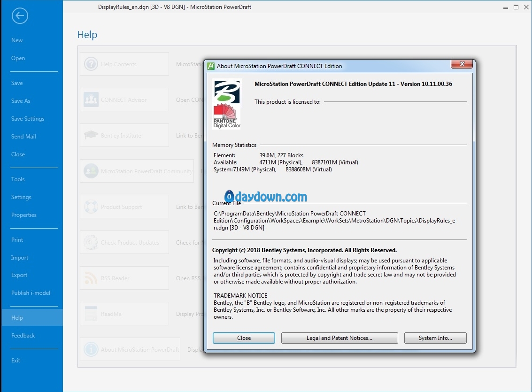This screenshot has height=392, width=532.
Task: Close the MicroStation PowerDraft main window
Action: tap(526, 7)
